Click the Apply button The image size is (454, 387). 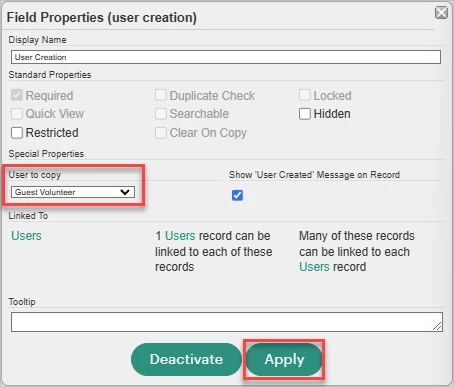[284, 359]
